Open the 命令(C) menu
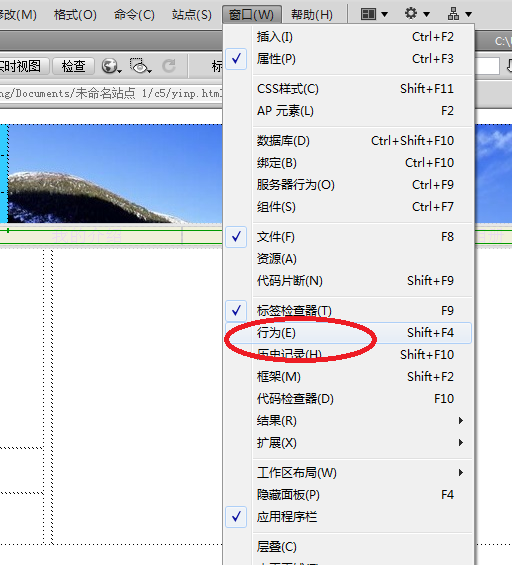The height and width of the screenshot is (565, 512). [134, 14]
